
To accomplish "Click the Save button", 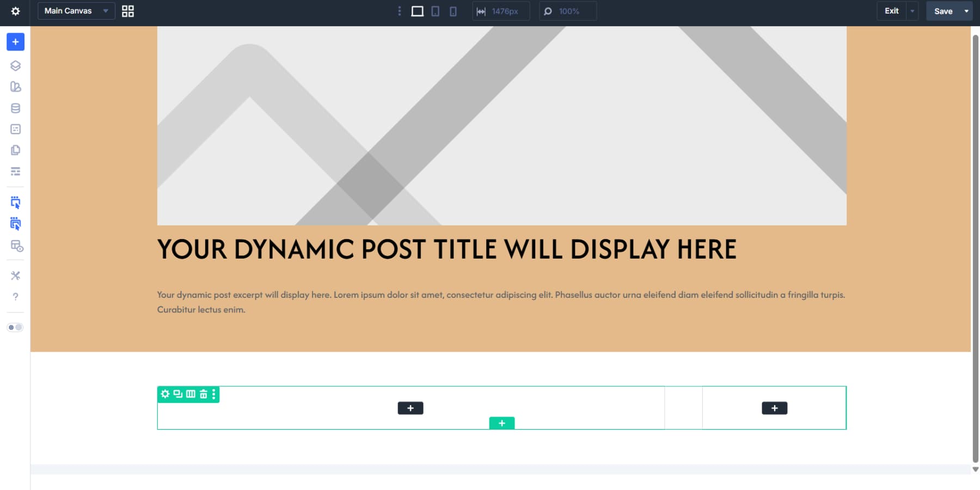I will coord(944,11).
